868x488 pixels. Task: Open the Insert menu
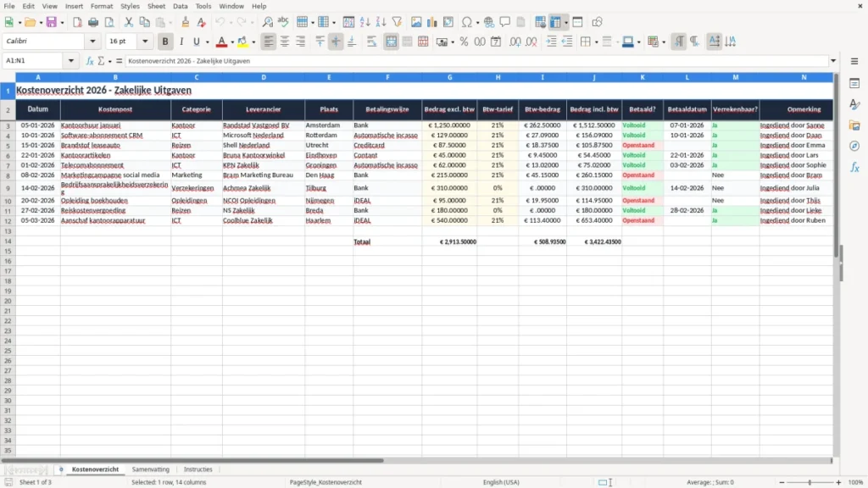(x=75, y=6)
